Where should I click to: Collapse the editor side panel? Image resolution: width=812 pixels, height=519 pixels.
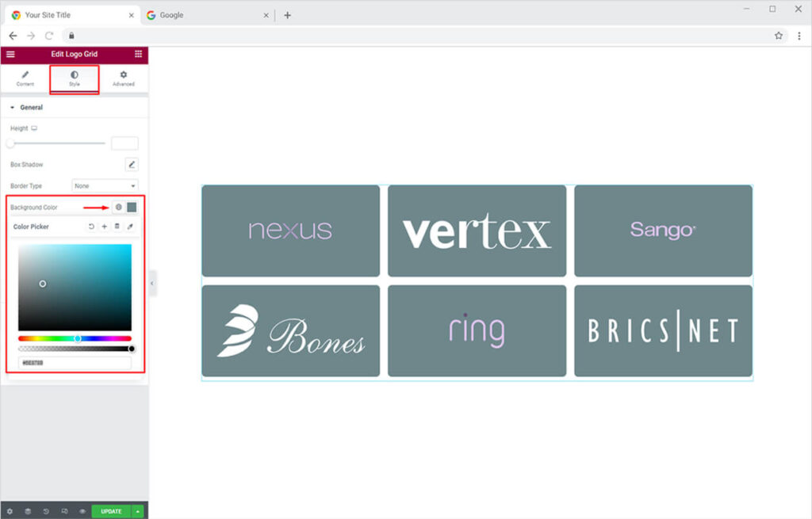[x=152, y=283]
